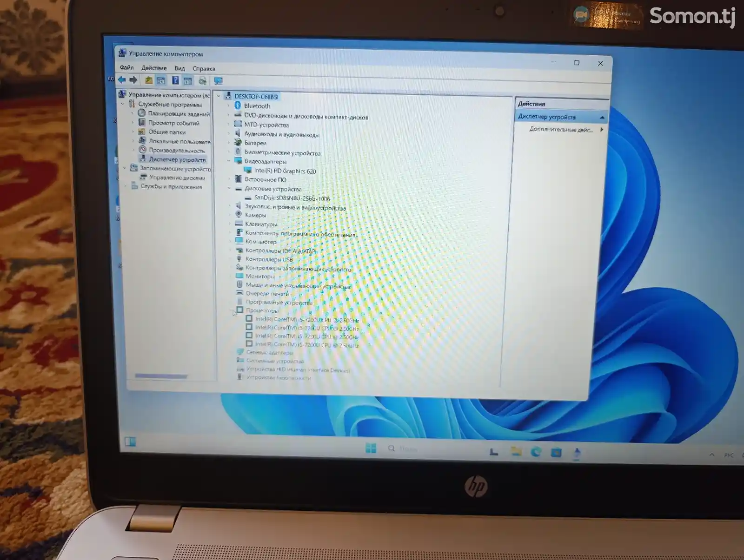Select Intel(R) HD Graphics 620 device
This screenshot has width=744, height=560.
pyautogui.click(x=285, y=171)
